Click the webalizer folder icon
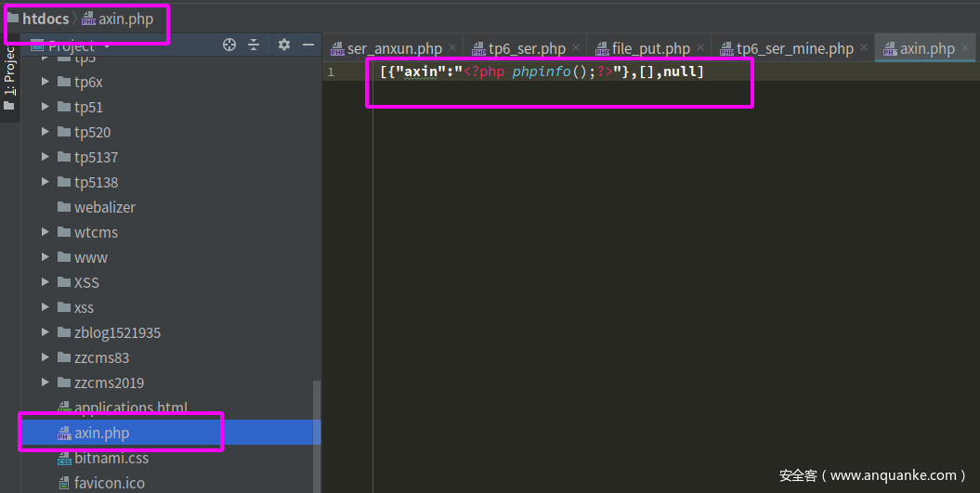This screenshot has height=493, width=980. tap(64, 207)
